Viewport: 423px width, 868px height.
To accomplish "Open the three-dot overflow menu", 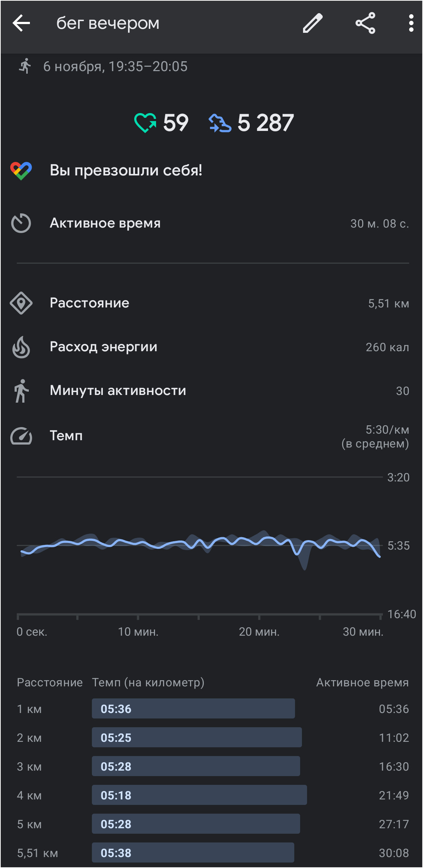I will pyautogui.click(x=411, y=23).
